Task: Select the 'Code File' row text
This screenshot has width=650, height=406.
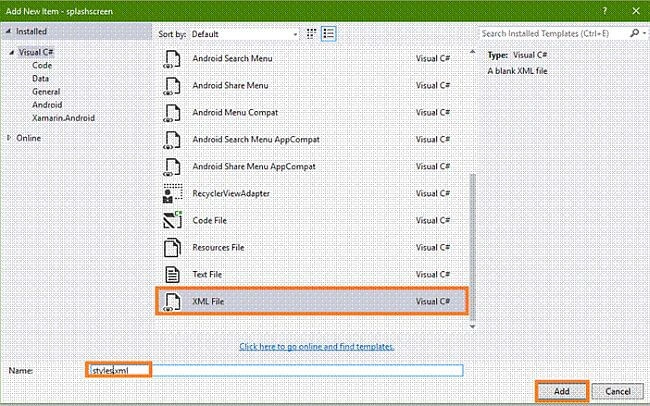Action: pyautogui.click(x=209, y=220)
